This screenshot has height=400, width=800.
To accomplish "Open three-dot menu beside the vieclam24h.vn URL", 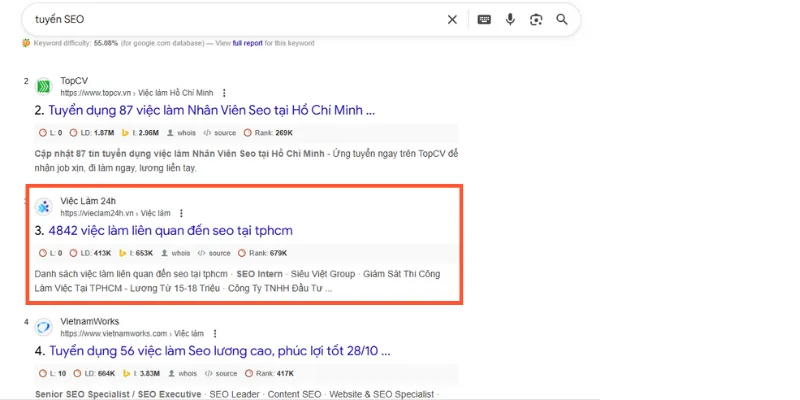I will [181, 213].
